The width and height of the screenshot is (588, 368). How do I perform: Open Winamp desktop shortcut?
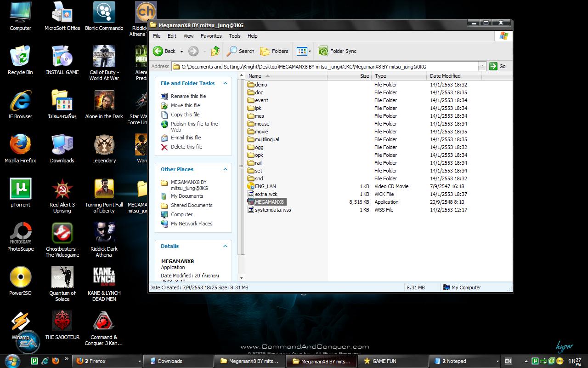click(x=20, y=325)
